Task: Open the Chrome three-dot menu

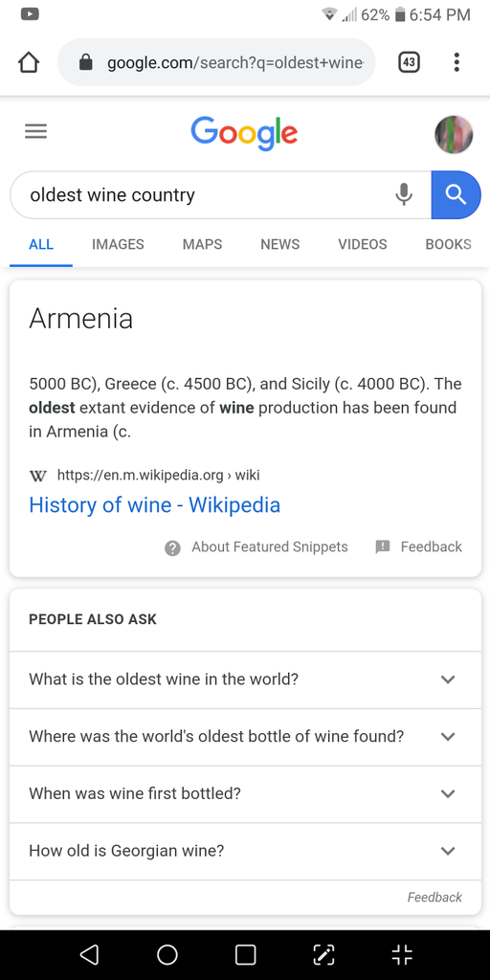Action: tap(457, 62)
